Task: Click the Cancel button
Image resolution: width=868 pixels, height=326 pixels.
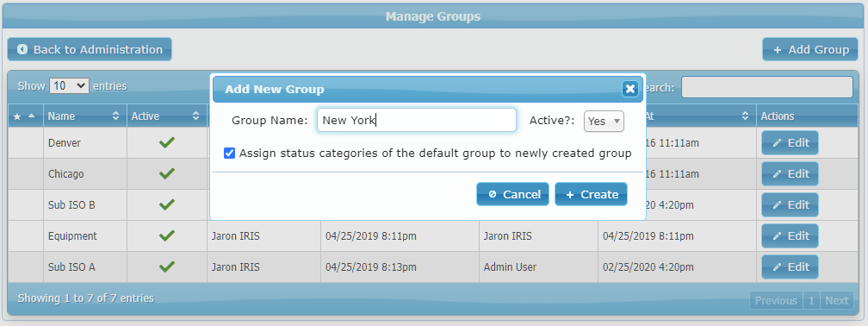Action: [512, 194]
